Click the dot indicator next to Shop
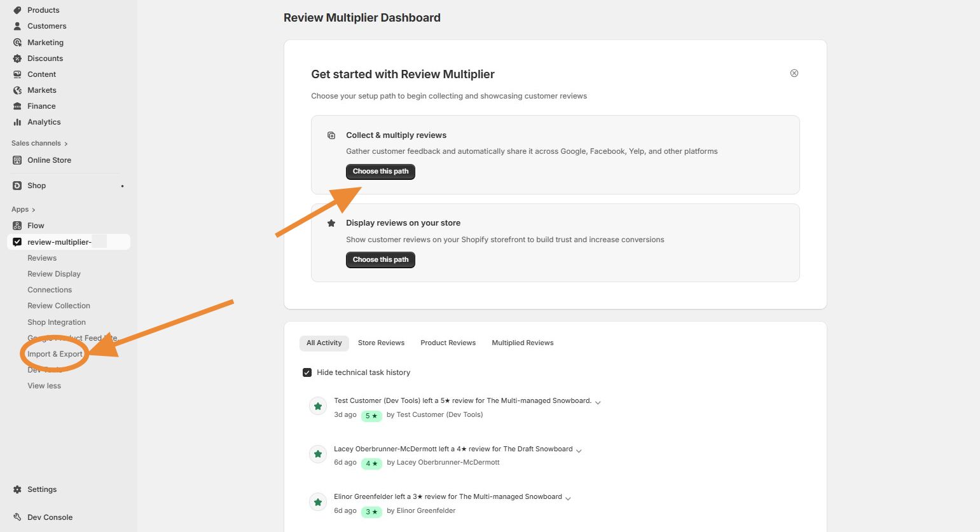 pos(122,186)
